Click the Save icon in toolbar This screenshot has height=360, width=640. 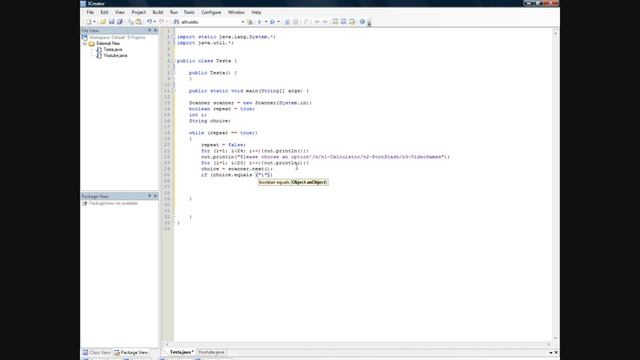coord(111,22)
